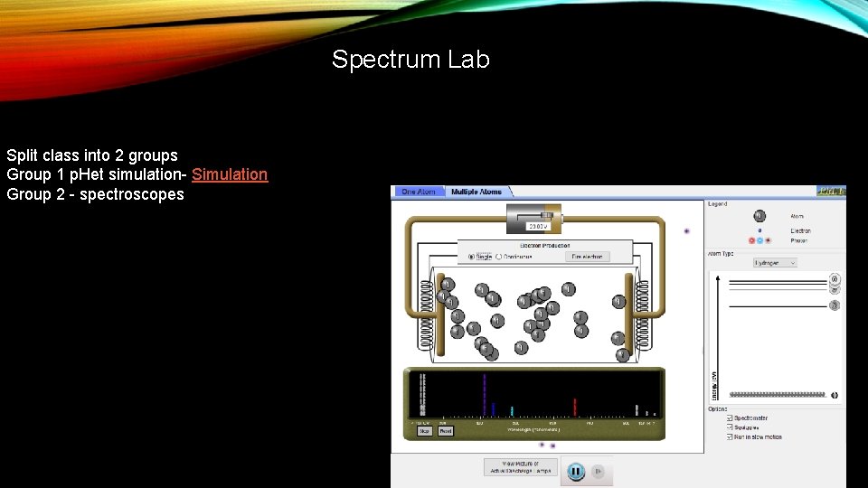Click the atom icon in the Legend
This screenshot has width=868, height=488.
pos(759,216)
